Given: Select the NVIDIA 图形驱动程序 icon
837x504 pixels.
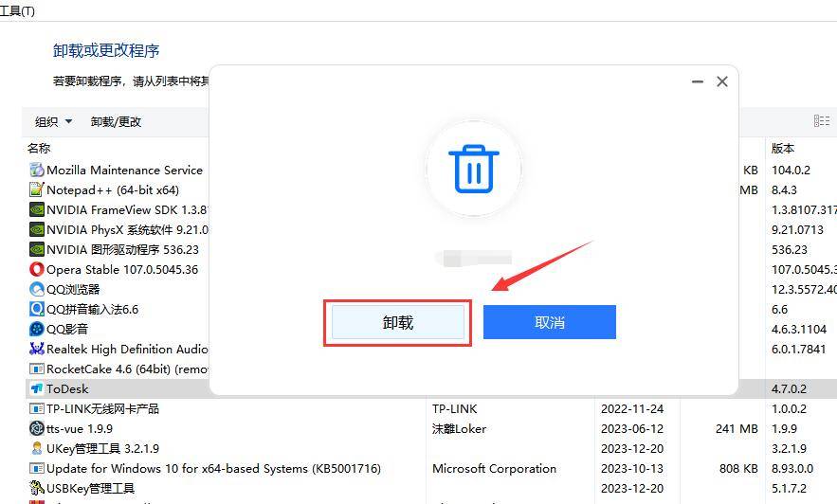Looking at the screenshot, I should click(36, 249).
